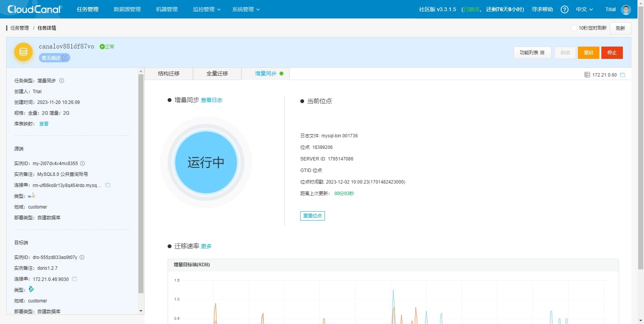Viewport: 644px width, 324px height.
Task: Click the 刷新 button
Action: click(x=620, y=28)
